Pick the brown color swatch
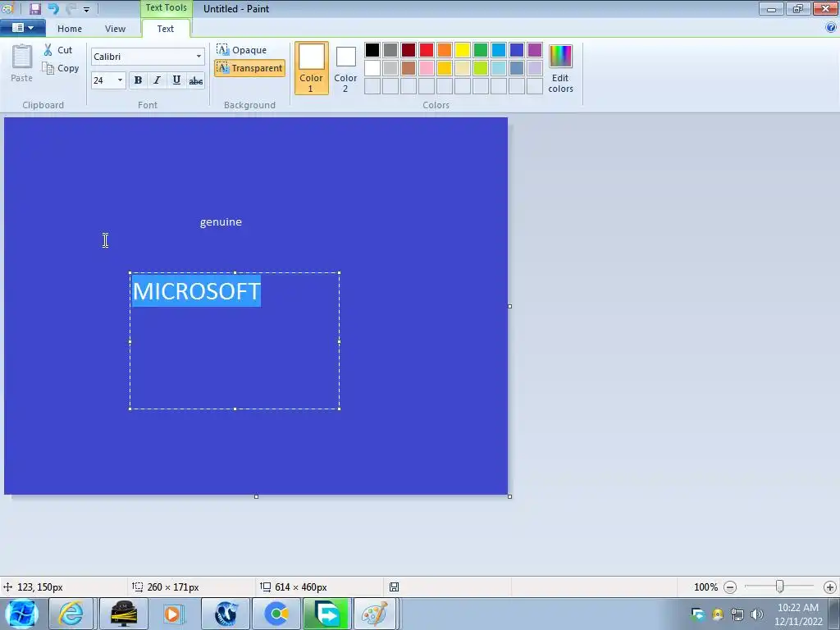 (409, 68)
